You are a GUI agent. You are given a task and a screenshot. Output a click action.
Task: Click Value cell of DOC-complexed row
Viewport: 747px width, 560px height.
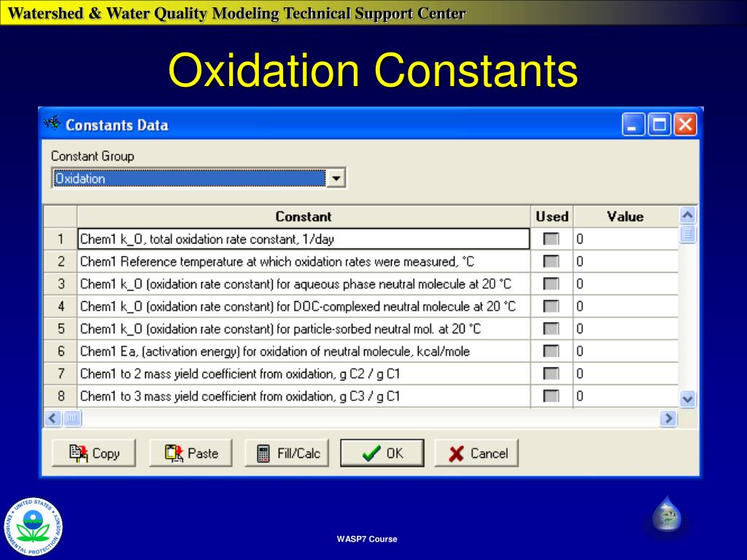click(625, 306)
